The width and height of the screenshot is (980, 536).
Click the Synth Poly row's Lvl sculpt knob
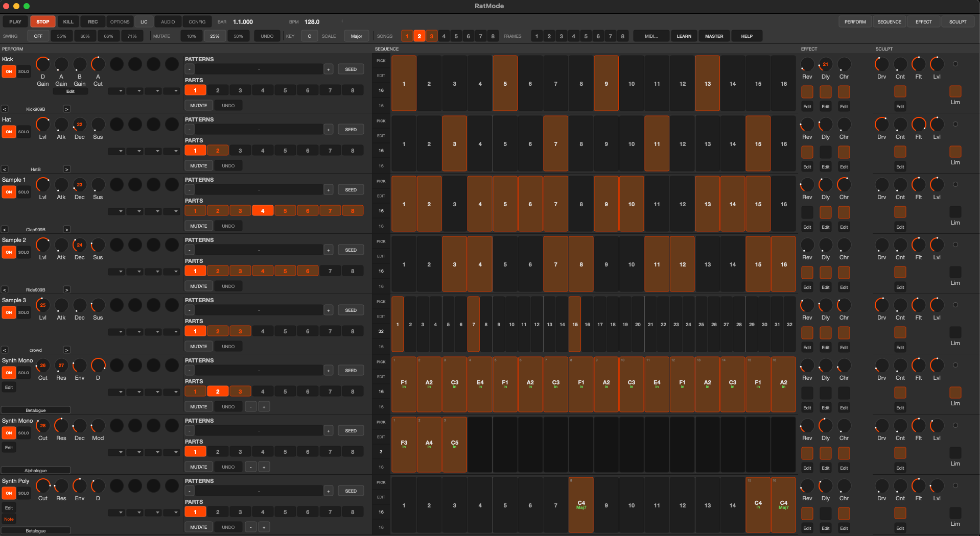(x=937, y=486)
